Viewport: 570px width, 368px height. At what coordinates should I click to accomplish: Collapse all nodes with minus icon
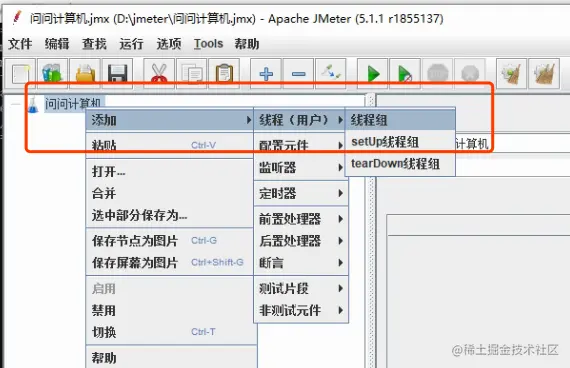(298, 73)
